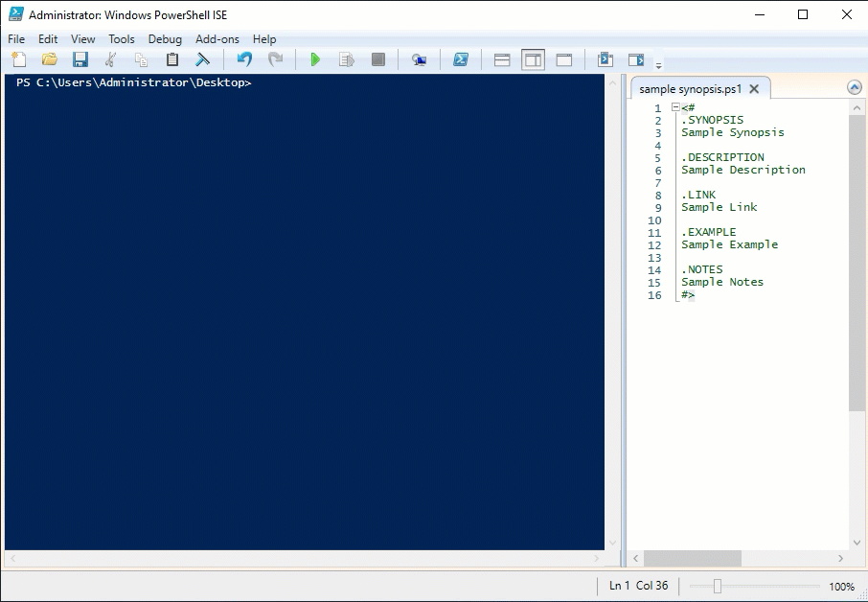
Task: Open the Tools menu
Action: [x=122, y=38]
